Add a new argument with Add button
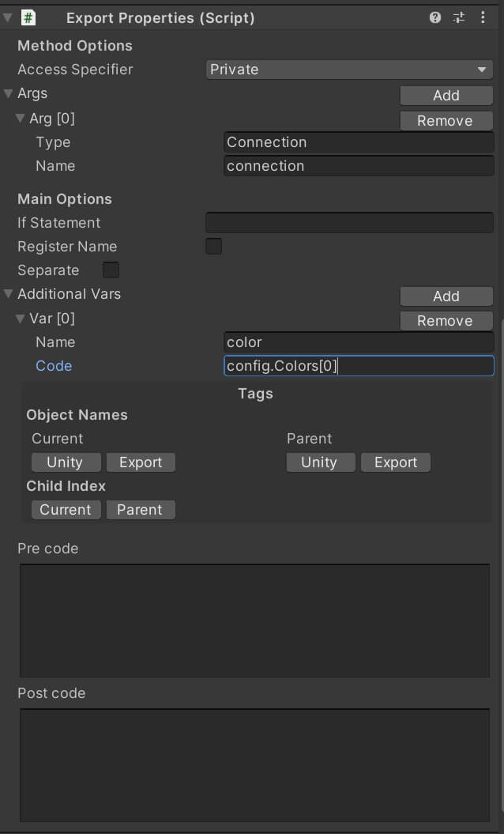 tap(446, 95)
